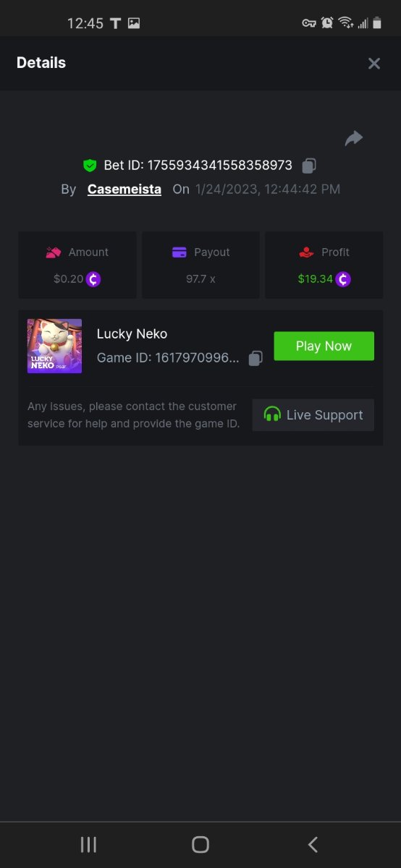The height and width of the screenshot is (868, 401).
Task: Tap the Android back navigation button
Action: 313,844
